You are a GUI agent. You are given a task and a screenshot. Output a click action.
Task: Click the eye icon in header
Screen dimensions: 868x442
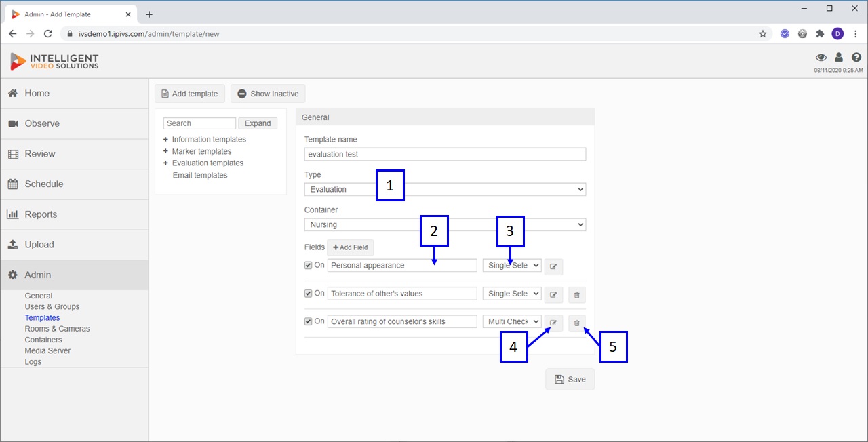[x=821, y=58]
